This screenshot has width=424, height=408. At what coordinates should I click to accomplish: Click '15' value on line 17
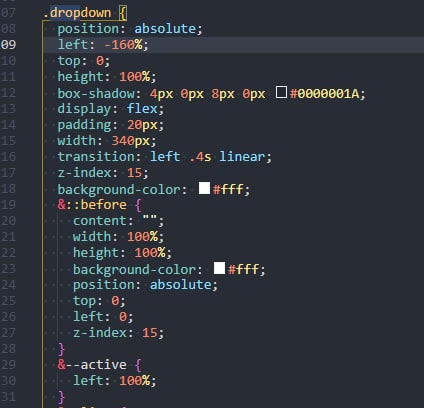point(135,173)
